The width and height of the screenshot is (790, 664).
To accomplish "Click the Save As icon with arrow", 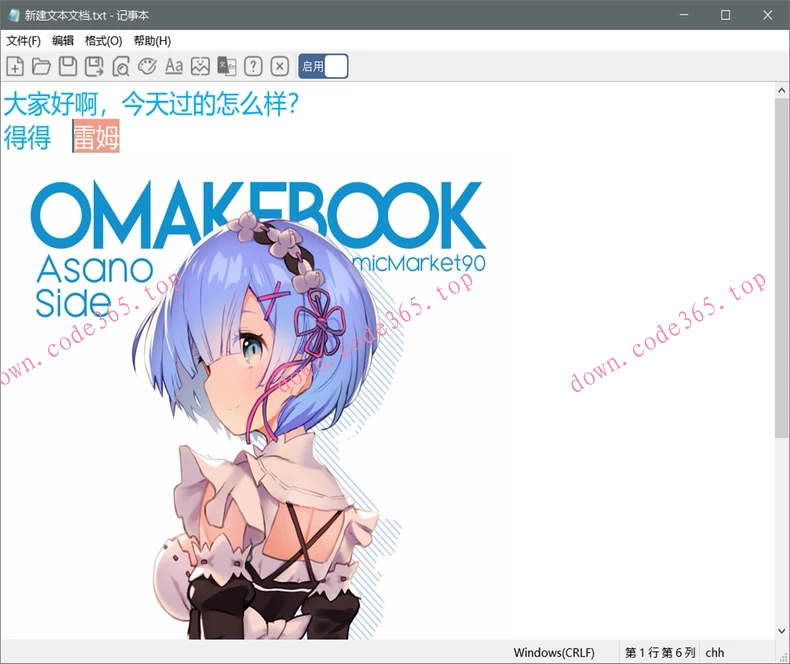I will [94, 66].
